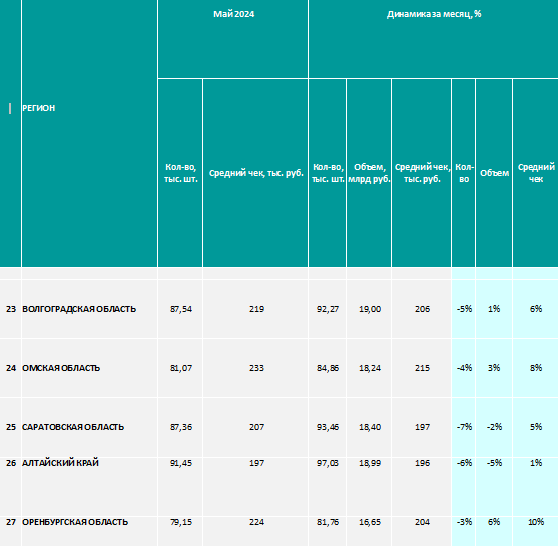
Task: Select the 206 cell in Волгоградская row
Action: pos(422,309)
